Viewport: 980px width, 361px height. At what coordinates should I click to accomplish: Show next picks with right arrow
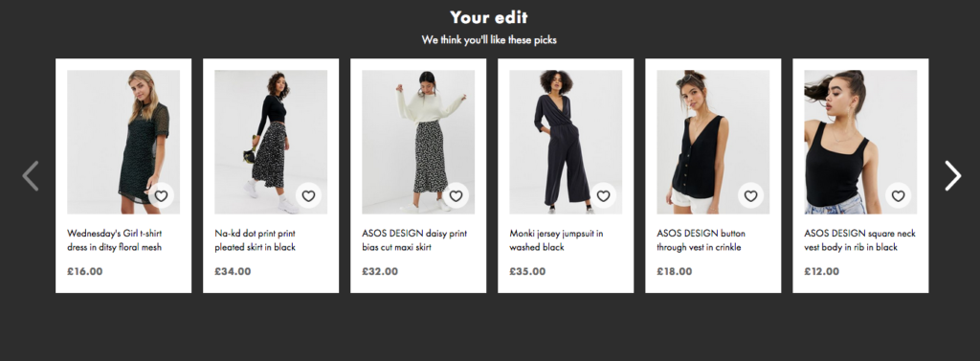[952, 176]
